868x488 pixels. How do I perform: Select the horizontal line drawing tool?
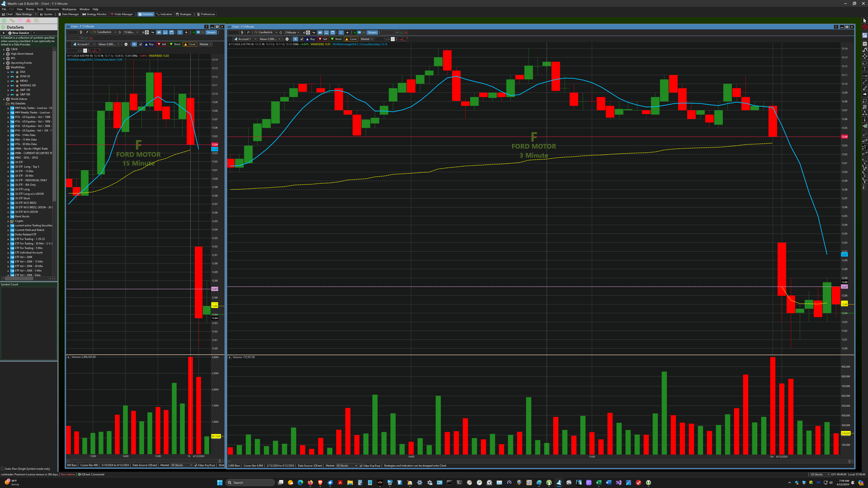(865, 76)
